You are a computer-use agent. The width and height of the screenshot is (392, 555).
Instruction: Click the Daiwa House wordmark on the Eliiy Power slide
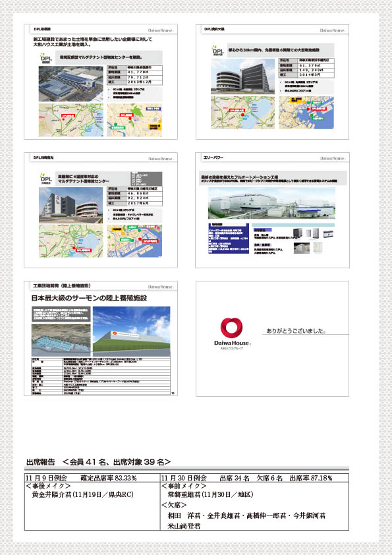tap(332, 158)
